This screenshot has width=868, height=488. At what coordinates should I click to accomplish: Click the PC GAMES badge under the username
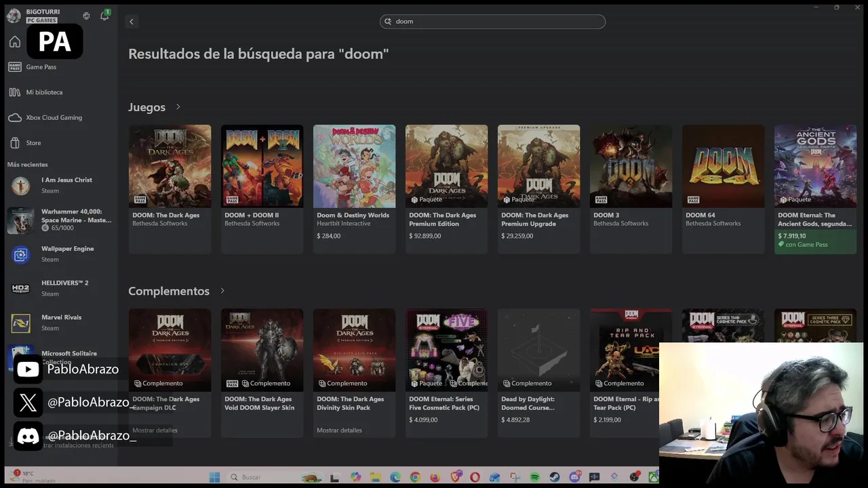point(41,20)
